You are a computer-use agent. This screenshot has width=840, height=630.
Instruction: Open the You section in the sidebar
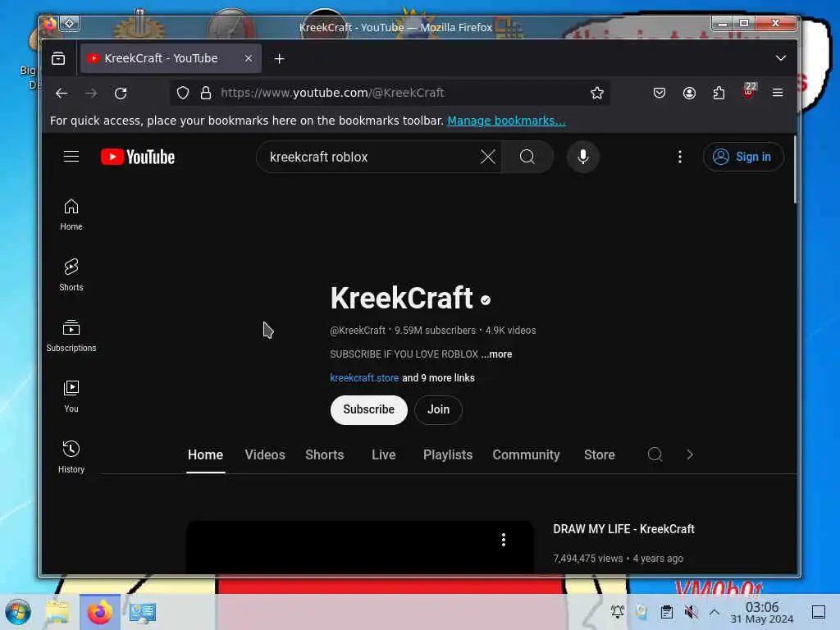coord(71,396)
